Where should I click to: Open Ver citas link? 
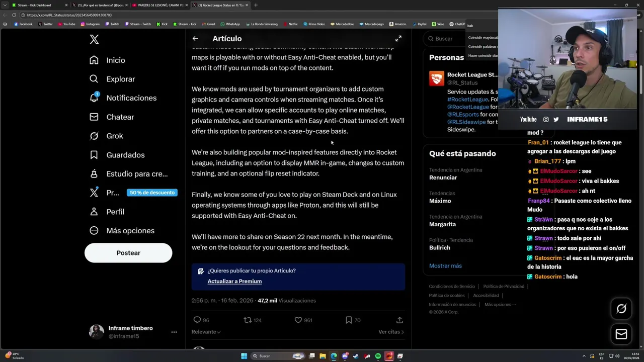391,332
